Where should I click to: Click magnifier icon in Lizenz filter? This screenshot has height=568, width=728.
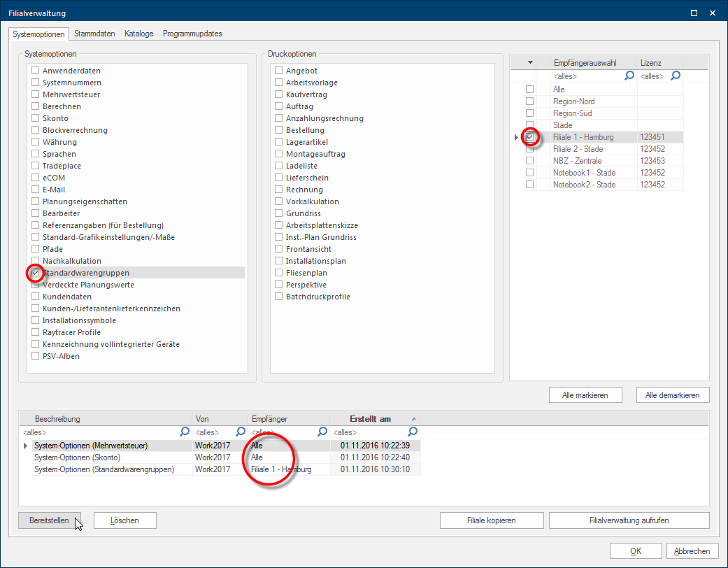[x=676, y=76]
